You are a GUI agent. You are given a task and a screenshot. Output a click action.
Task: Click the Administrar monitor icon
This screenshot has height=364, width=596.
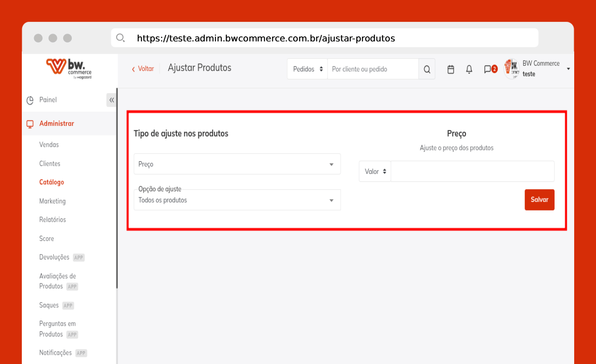30,124
